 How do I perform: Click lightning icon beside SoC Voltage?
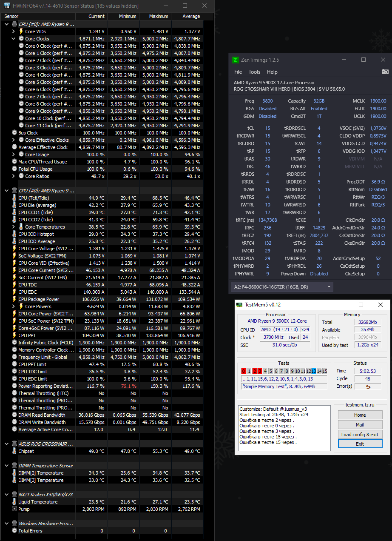pos(14,256)
